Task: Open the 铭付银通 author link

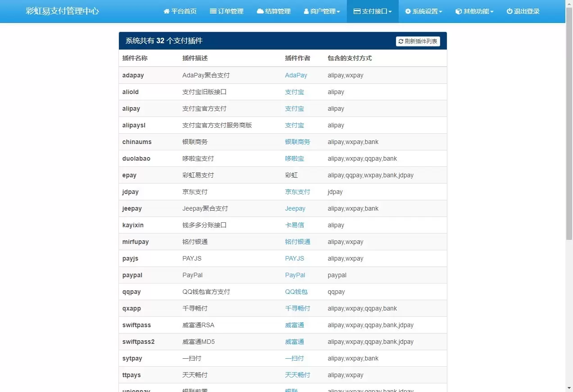Action: pos(298,242)
